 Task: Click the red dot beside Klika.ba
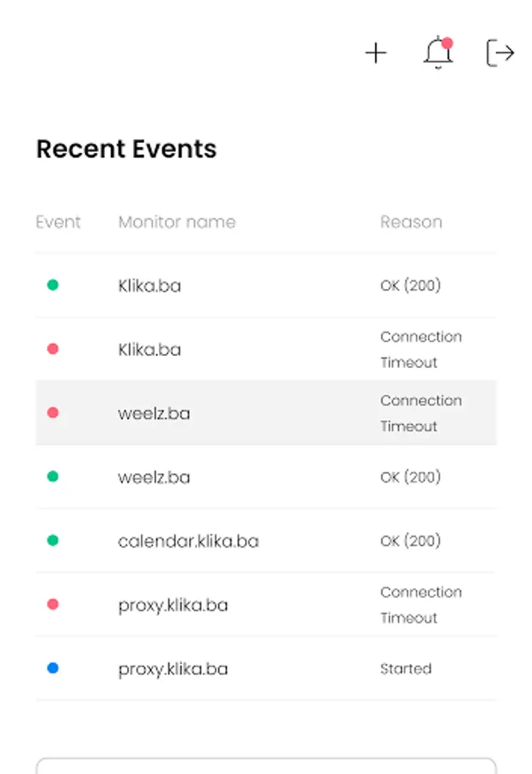tap(52, 349)
